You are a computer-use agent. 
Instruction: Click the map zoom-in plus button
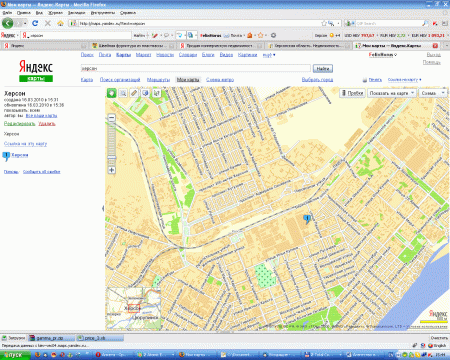click(x=112, y=170)
